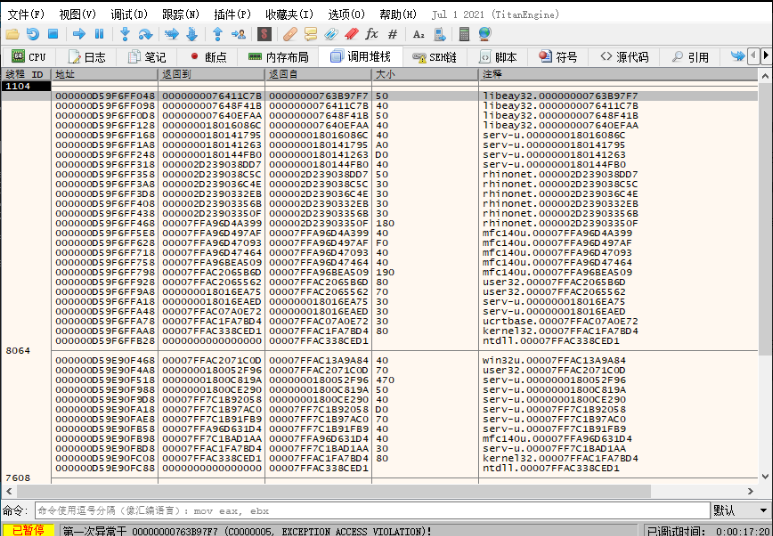The height and width of the screenshot is (536, 773).
Task: Step over using the curved arrow icon
Action: (145, 34)
